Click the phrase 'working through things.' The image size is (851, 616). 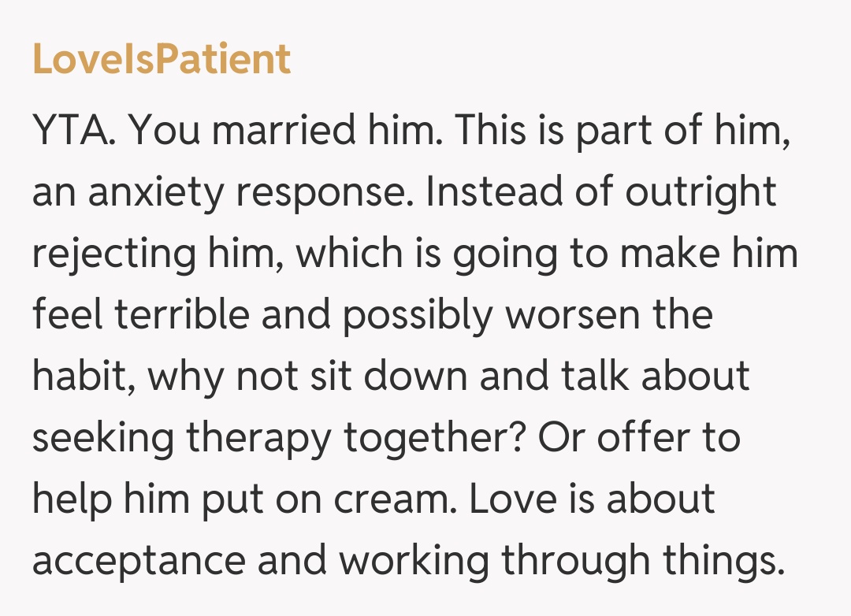tap(563, 561)
